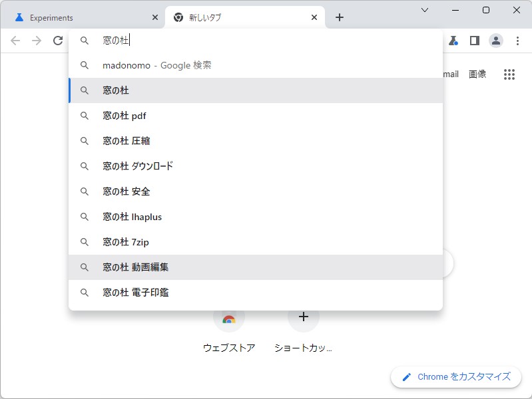Select suggestion 窓の杜 動画編集
The width and height of the screenshot is (532, 399).
click(256, 267)
